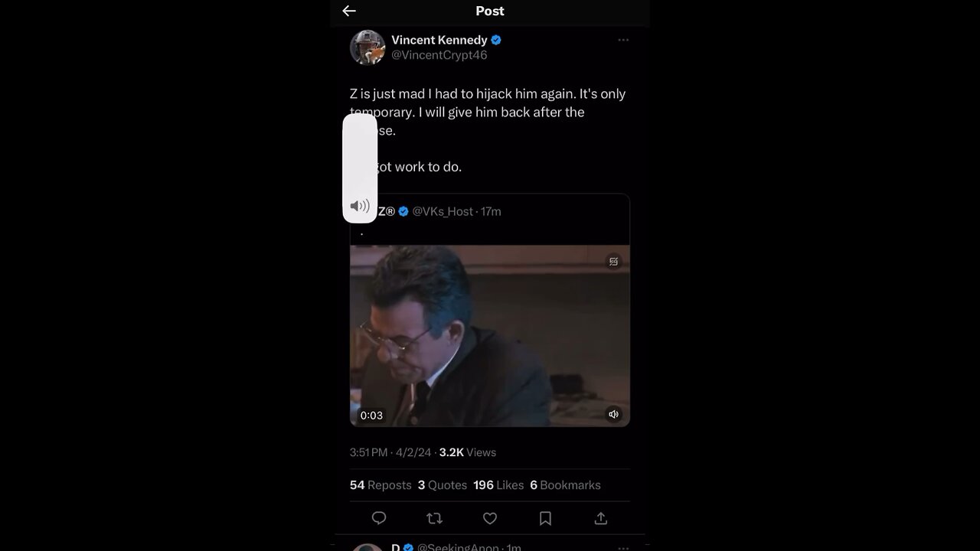
Task: Bookmark the post with bookmark icon
Action: coord(545,519)
